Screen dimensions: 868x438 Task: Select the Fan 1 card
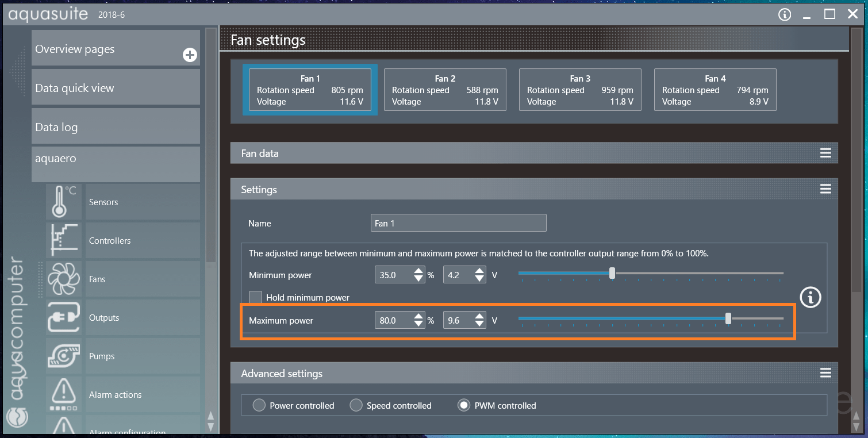(310, 90)
